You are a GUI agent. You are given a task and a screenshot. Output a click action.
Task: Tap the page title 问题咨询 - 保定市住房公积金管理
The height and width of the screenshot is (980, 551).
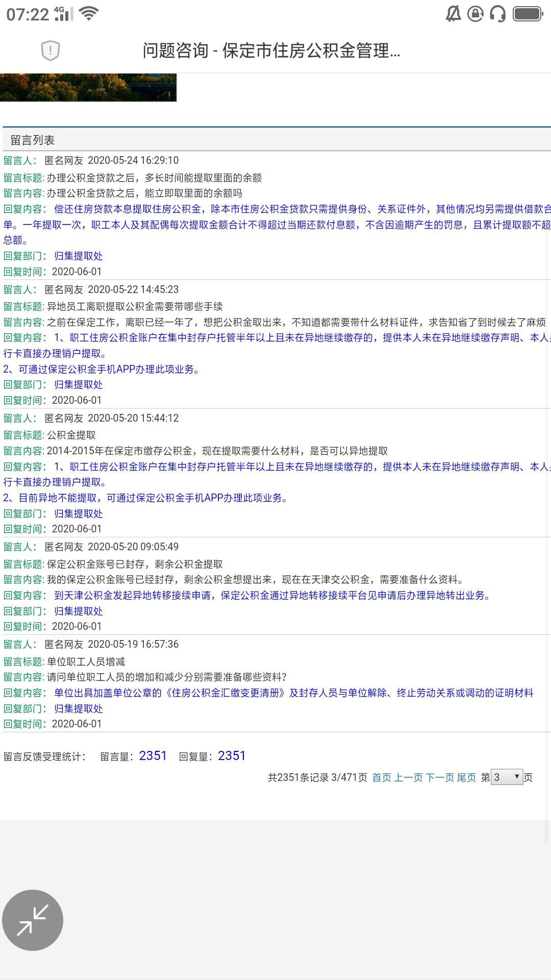coord(271,51)
